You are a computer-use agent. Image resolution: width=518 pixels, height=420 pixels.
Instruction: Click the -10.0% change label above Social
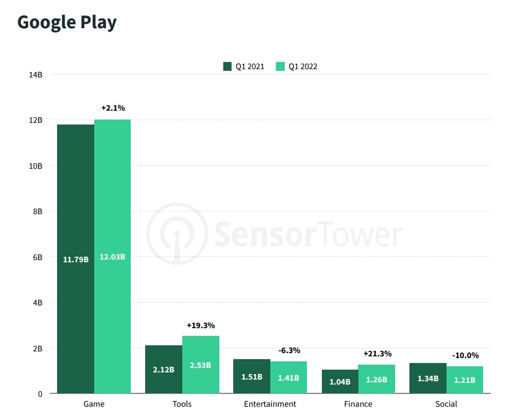[465, 356]
